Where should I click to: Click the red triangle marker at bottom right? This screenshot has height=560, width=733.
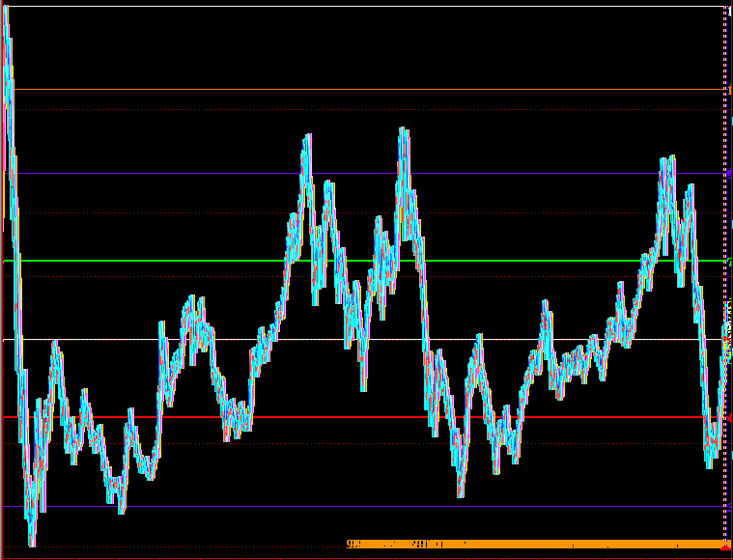point(725,546)
